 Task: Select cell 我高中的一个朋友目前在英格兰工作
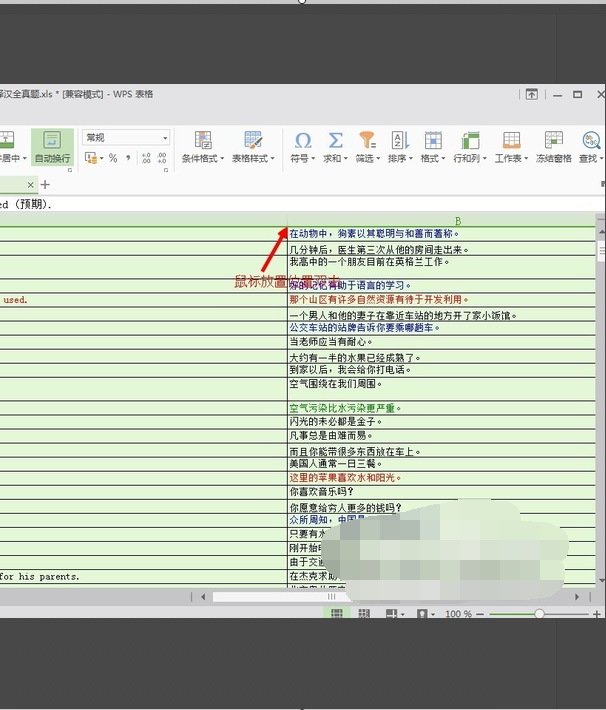coord(442,267)
